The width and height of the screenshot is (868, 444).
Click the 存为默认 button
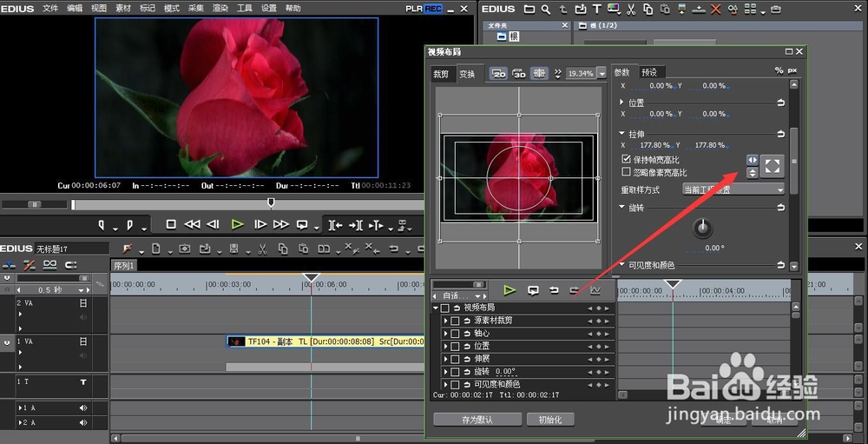pyautogui.click(x=477, y=420)
